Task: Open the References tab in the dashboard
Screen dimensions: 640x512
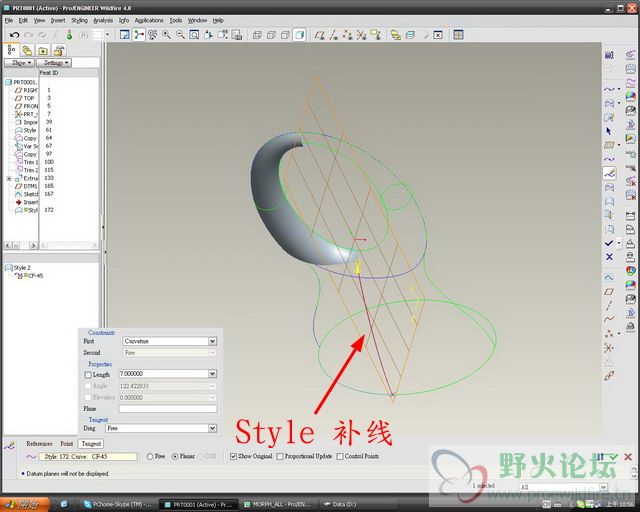Action: pos(39,444)
